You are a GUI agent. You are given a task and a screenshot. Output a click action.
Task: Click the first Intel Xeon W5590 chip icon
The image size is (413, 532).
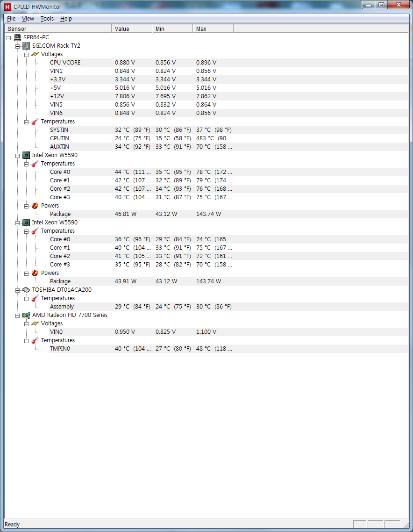pos(26,155)
